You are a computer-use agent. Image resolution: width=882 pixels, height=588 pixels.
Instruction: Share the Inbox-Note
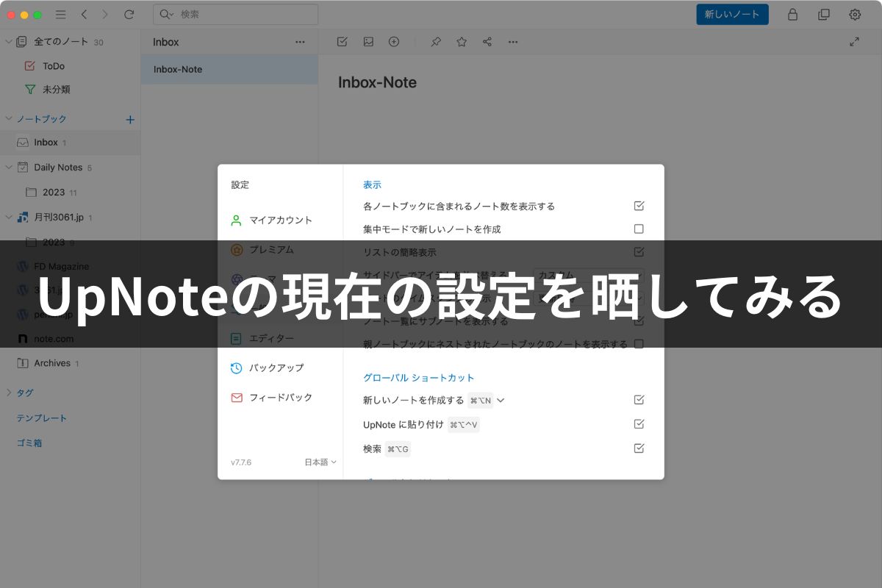[x=487, y=42]
